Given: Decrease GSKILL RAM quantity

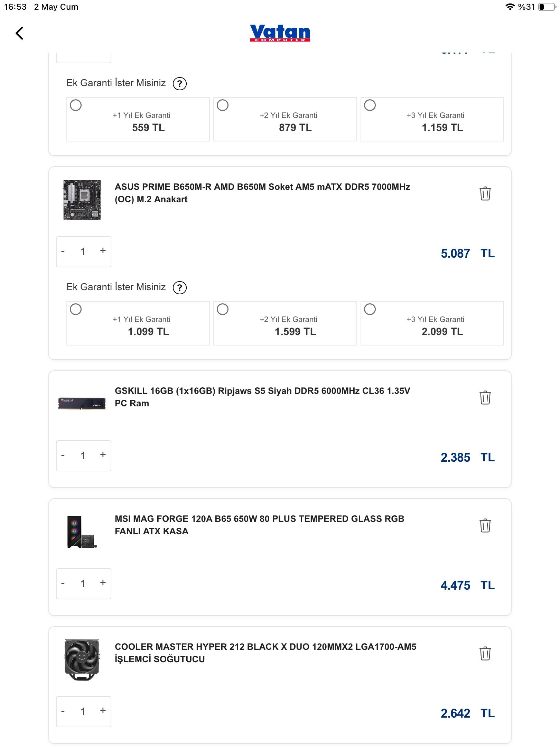Looking at the screenshot, I should tap(63, 455).
